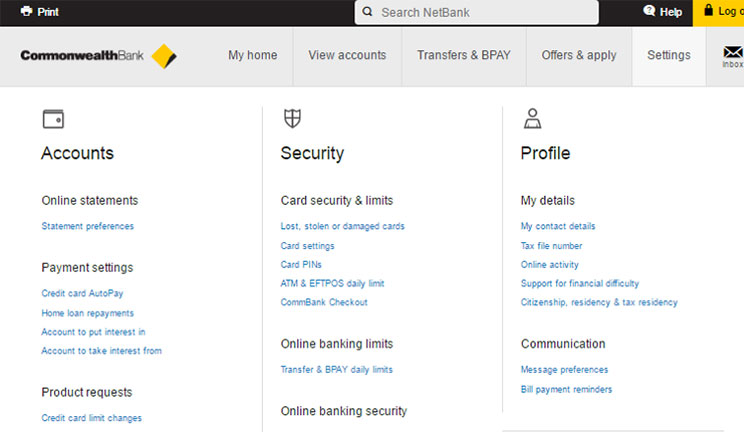Open Lost, stolen or damaged cards
The width and height of the screenshot is (744, 432).
click(x=343, y=226)
